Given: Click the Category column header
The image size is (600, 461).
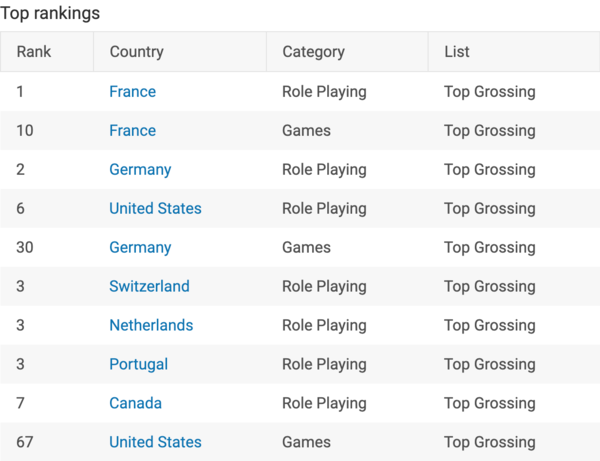Looking at the screenshot, I should [313, 52].
